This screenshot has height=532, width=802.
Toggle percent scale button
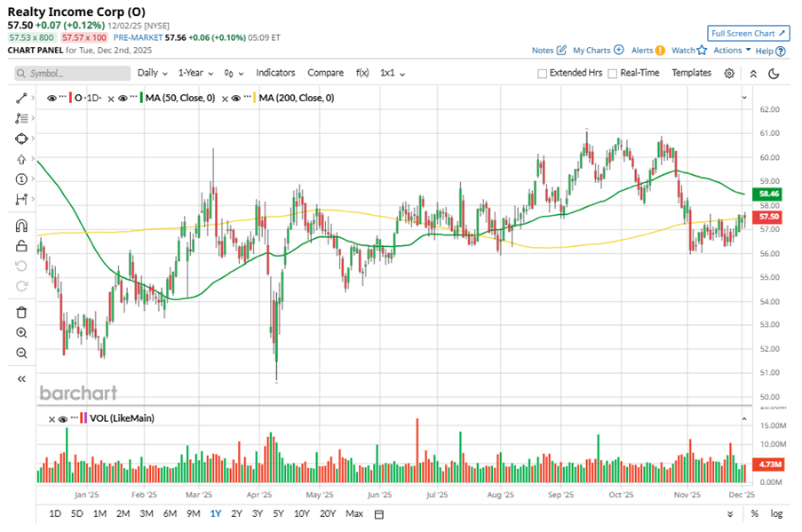(754, 513)
